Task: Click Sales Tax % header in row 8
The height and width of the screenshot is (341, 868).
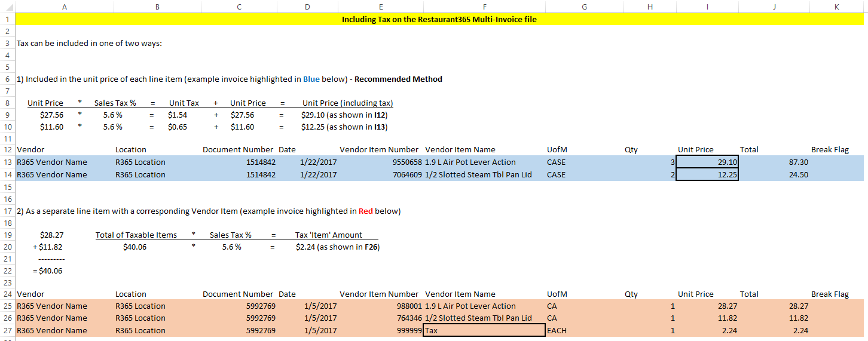Action: click(x=115, y=103)
